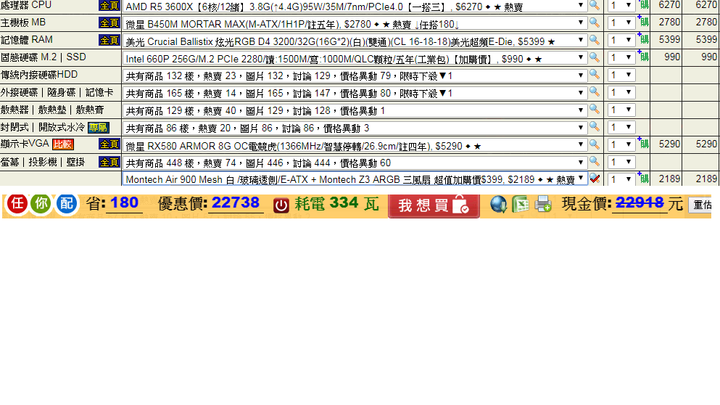Click magnifier icon for MSI B450M MORTAR row

pyautogui.click(x=594, y=22)
